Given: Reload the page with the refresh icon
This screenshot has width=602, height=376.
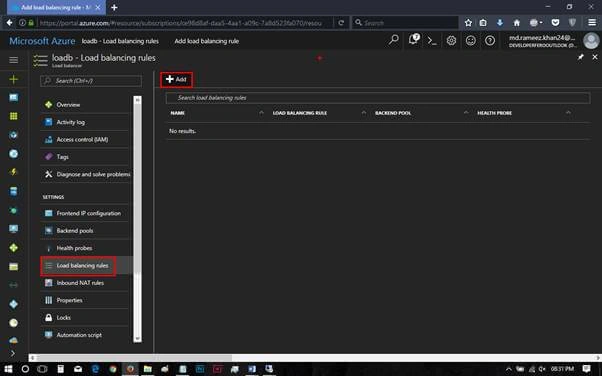Looking at the screenshot, I should coord(341,23).
